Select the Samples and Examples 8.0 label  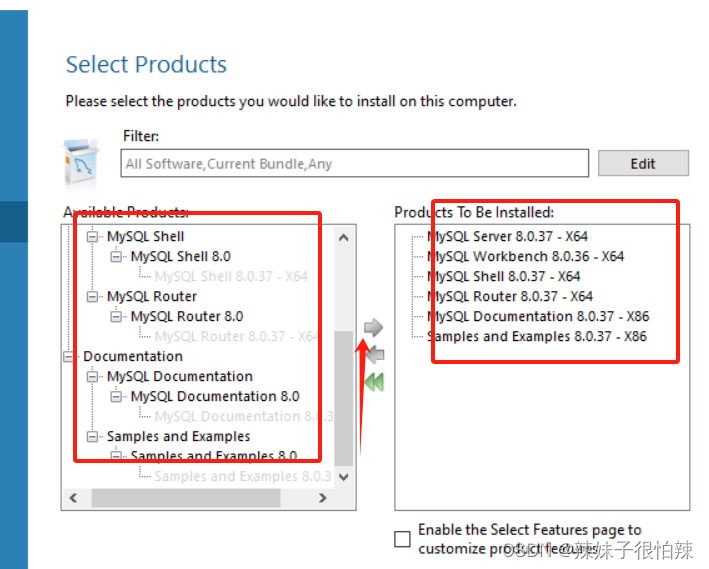[214, 455]
